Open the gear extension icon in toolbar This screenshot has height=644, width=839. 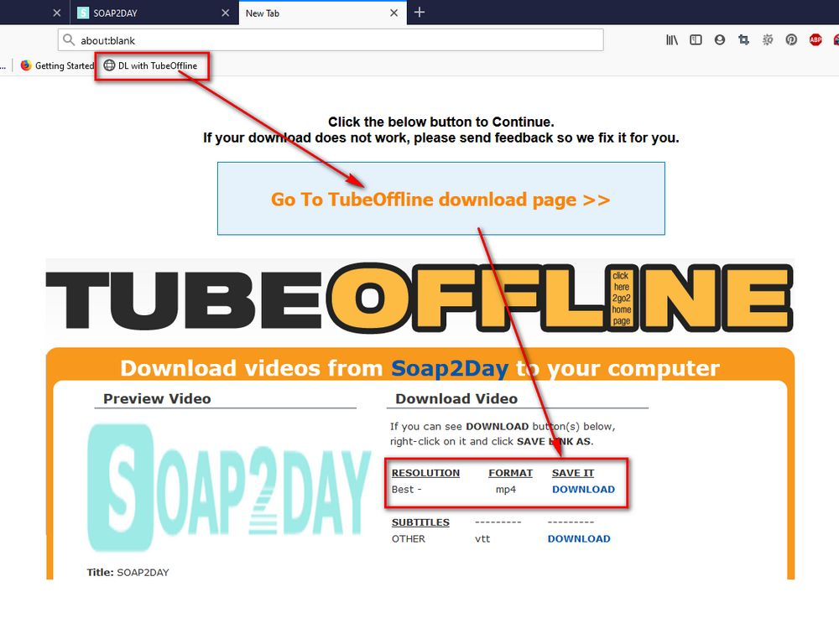[768, 40]
